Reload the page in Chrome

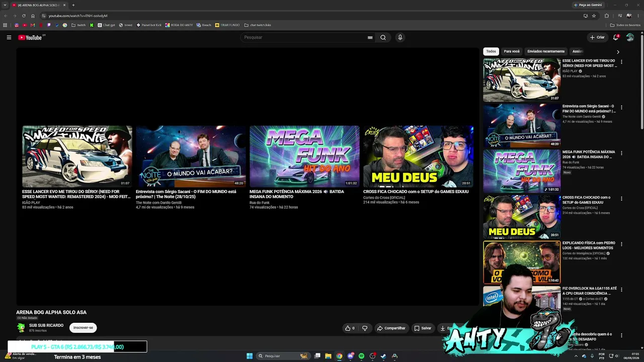coord(24,16)
